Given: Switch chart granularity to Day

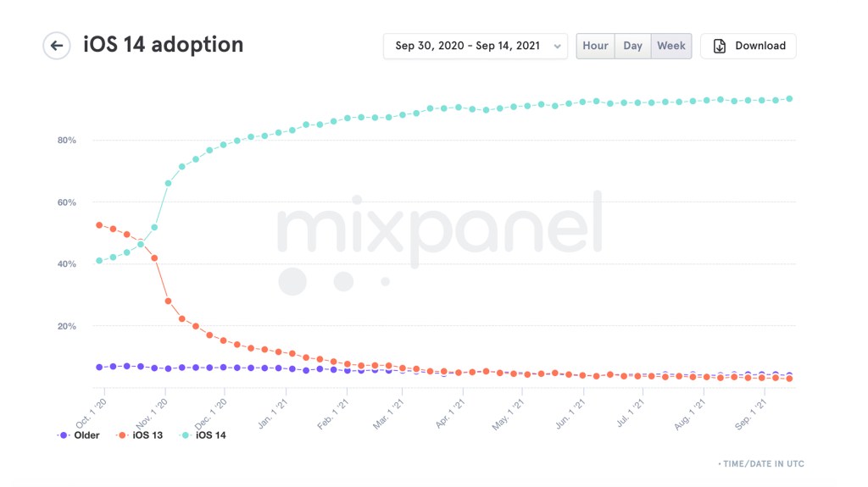Looking at the screenshot, I should tap(632, 46).
